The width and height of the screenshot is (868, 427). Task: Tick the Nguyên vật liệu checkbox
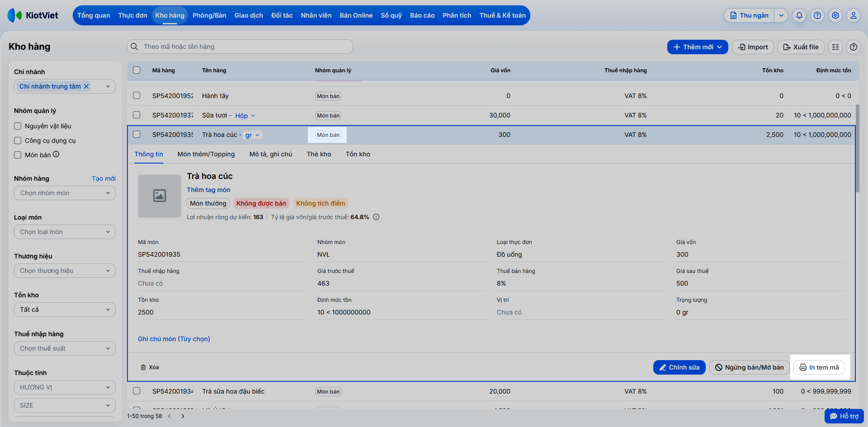pos(18,126)
